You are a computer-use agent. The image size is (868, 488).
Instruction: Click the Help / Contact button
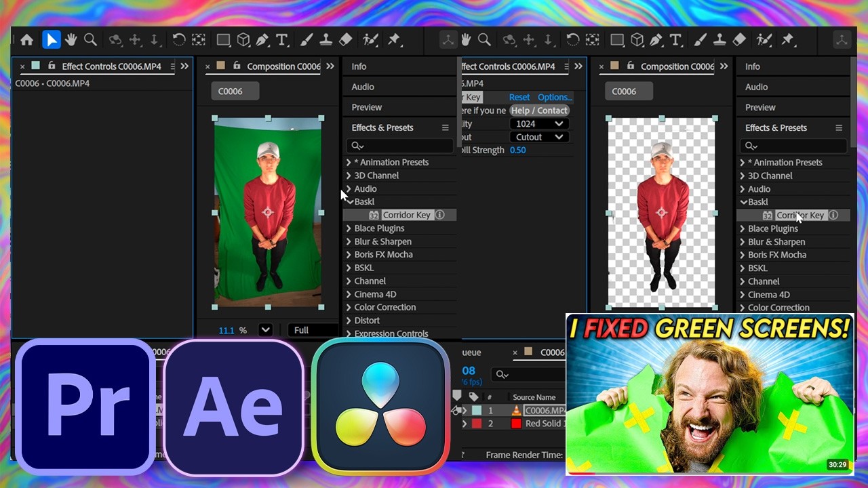click(x=539, y=110)
